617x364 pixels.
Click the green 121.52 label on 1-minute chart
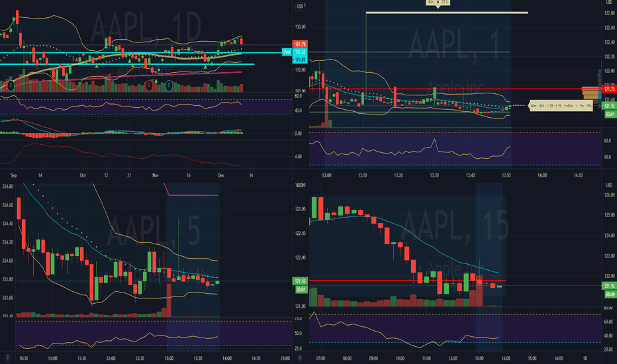point(609,105)
